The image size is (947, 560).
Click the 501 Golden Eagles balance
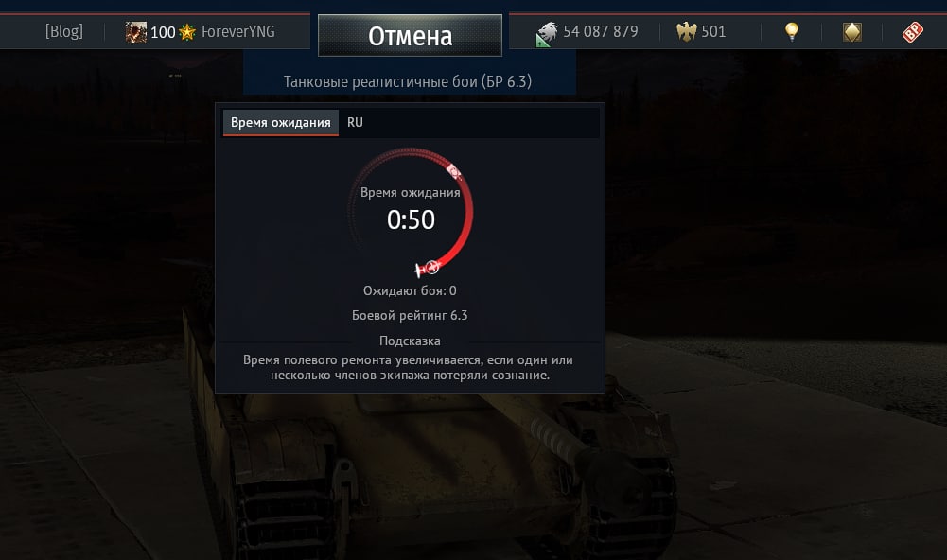tap(713, 31)
